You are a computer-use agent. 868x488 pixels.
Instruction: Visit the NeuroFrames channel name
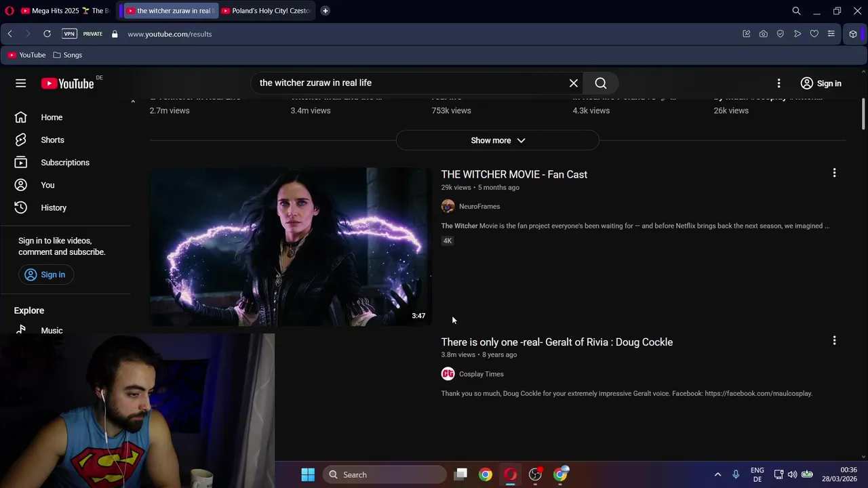point(479,206)
